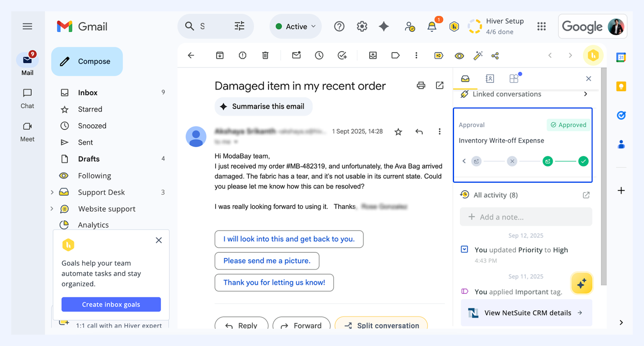This screenshot has width=644, height=346.
Task: Close the inbox goals popup
Action: 159,240
